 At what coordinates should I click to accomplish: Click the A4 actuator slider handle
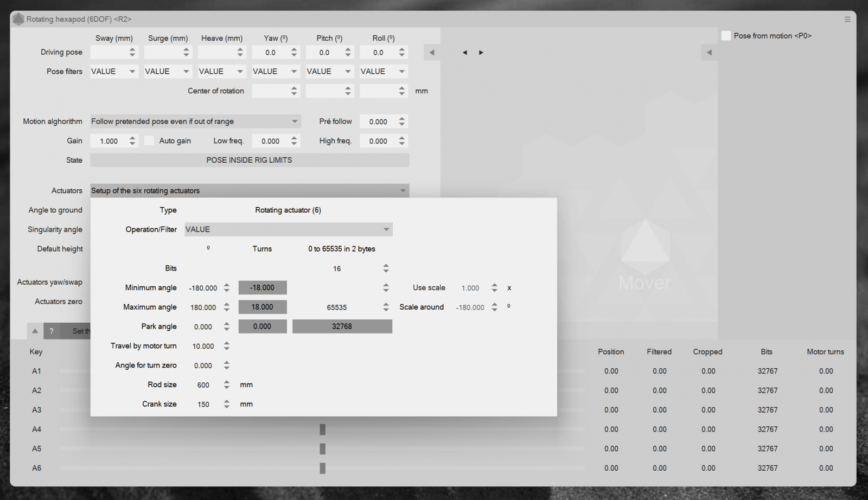click(322, 430)
